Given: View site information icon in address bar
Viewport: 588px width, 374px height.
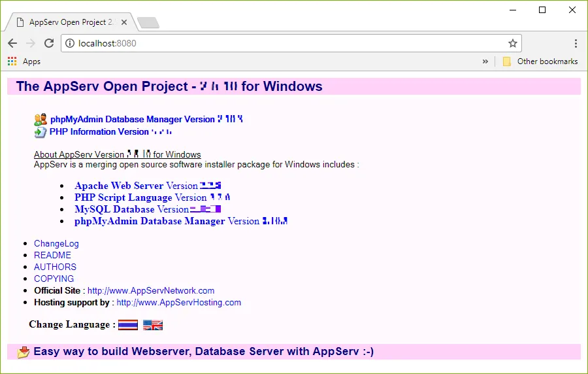Looking at the screenshot, I should (70, 43).
